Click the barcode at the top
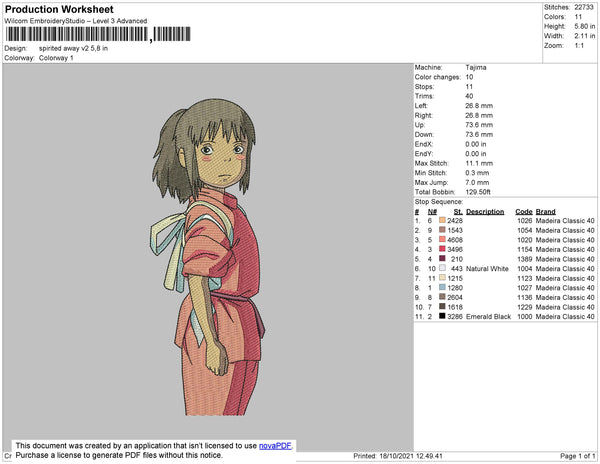The height and width of the screenshot is (464, 600). (98, 34)
